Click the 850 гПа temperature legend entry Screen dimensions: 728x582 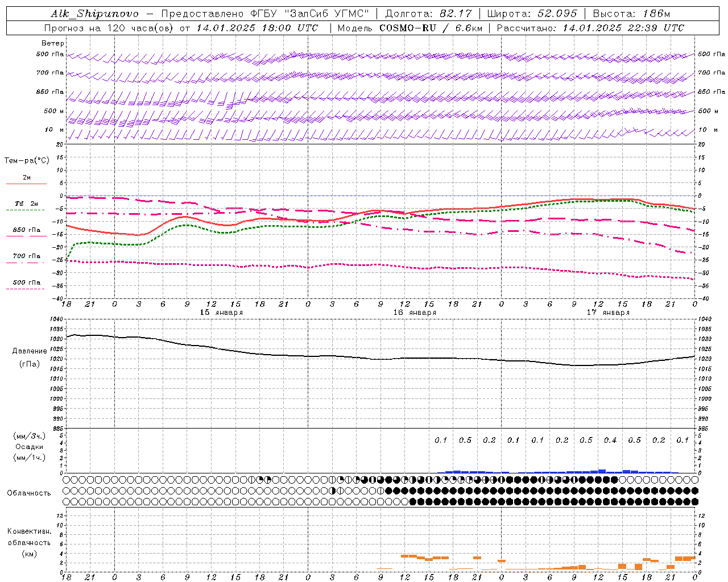[x=26, y=230]
